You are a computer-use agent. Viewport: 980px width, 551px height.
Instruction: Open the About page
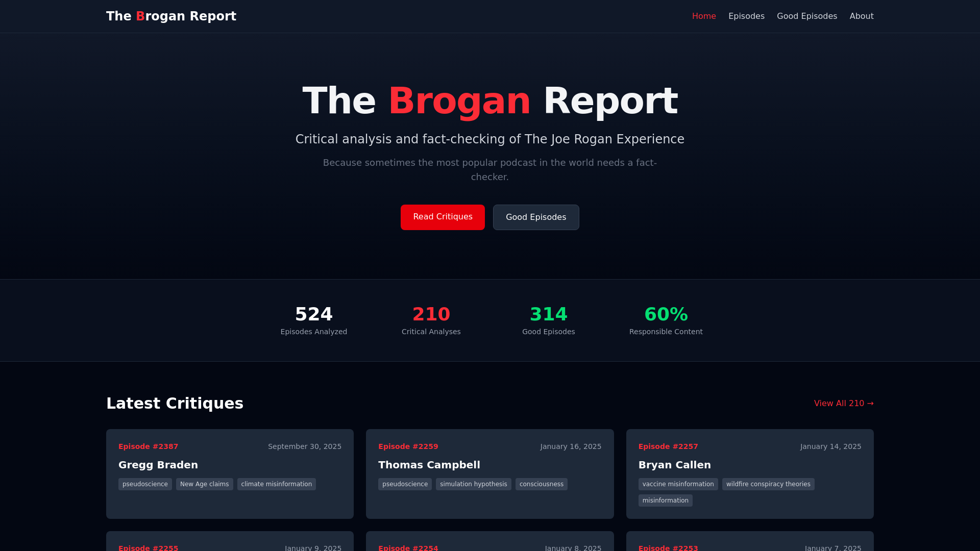click(x=862, y=16)
